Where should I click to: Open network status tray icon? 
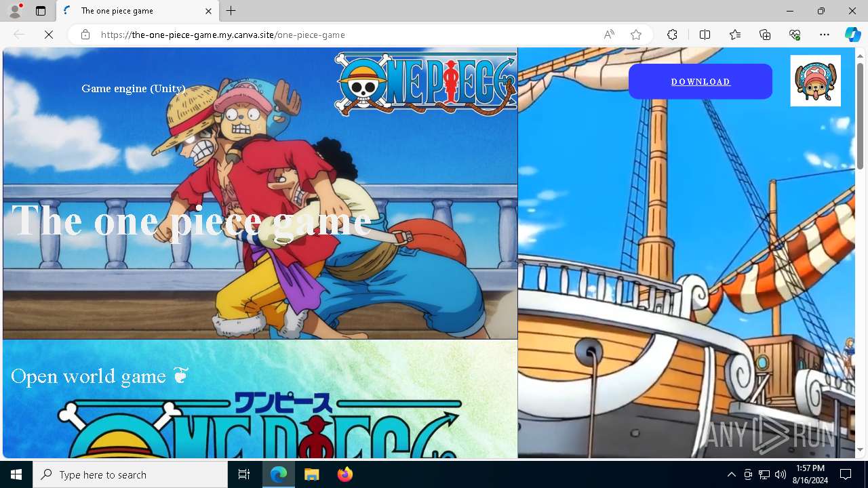click(x=764, y=474)
